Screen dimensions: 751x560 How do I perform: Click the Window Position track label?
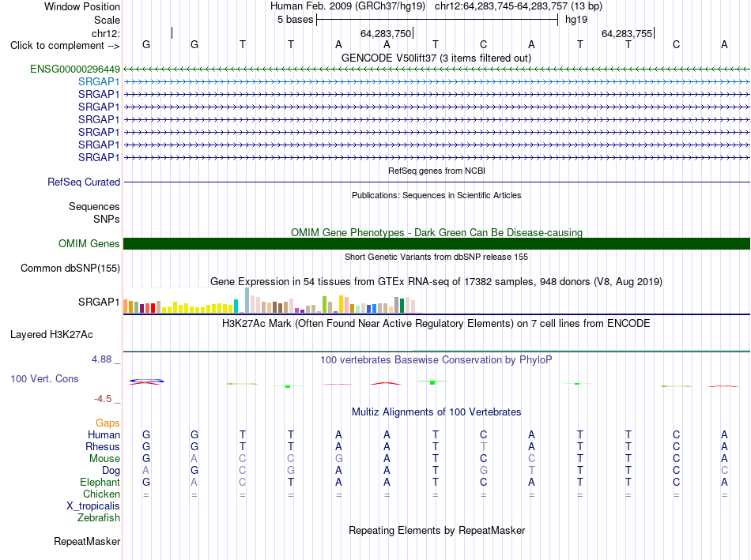tap(82, 6)
